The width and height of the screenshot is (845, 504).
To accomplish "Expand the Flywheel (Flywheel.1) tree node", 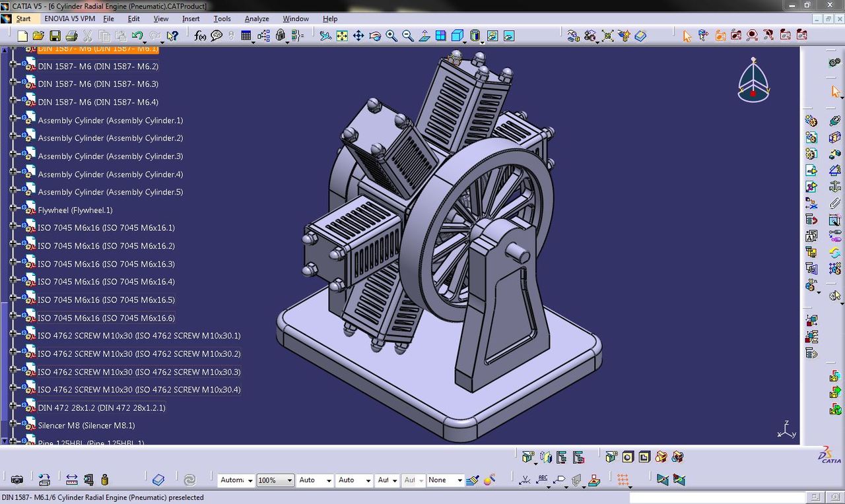I will pos(13,210).
